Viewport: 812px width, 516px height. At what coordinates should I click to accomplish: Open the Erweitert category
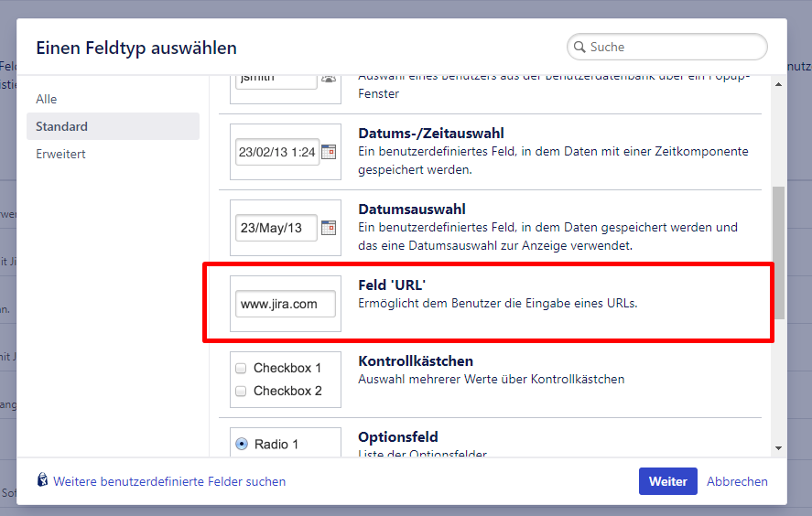coord(61,155)
